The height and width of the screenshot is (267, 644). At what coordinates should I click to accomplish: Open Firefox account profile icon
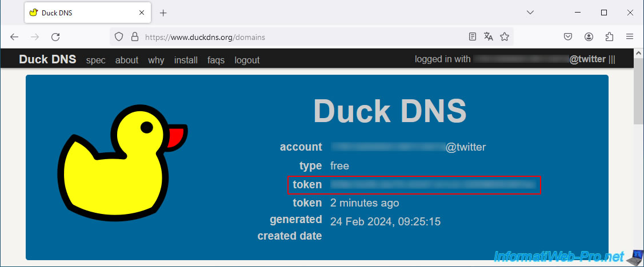click(x=589, y=37)
